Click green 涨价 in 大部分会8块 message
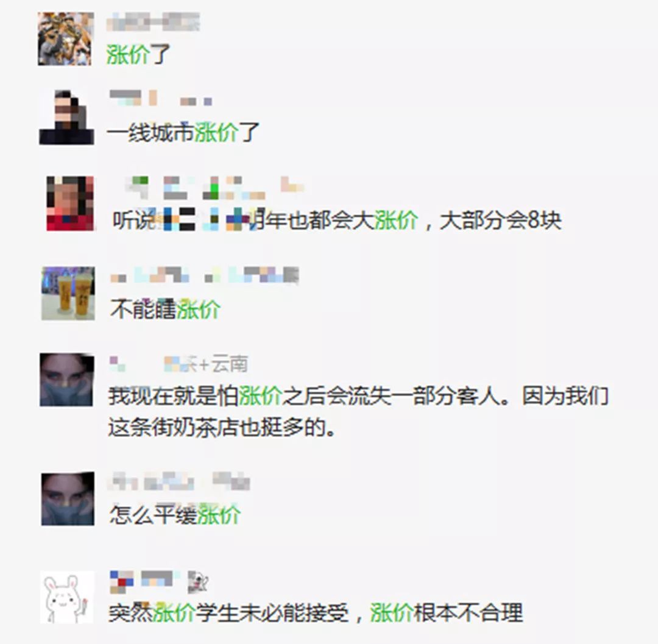Image resolution: width=658 pixels, height=644 pixels. tap(396, 221)
